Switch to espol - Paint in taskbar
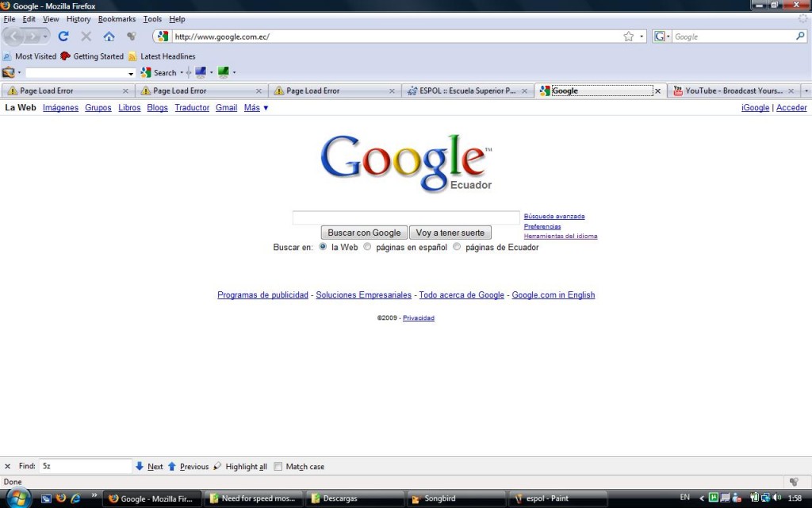This screenshot has height=508, width=812. coord(557,498)
